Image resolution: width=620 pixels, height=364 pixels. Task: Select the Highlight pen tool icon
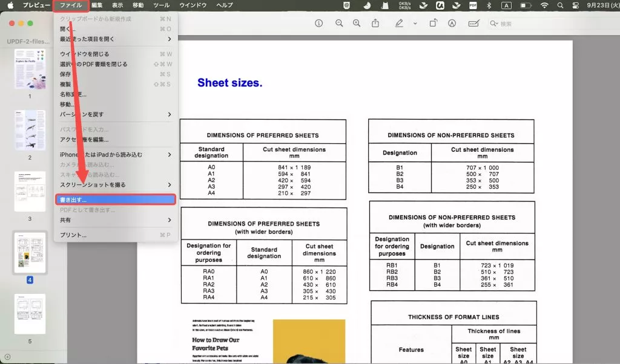tap(400, 24)
